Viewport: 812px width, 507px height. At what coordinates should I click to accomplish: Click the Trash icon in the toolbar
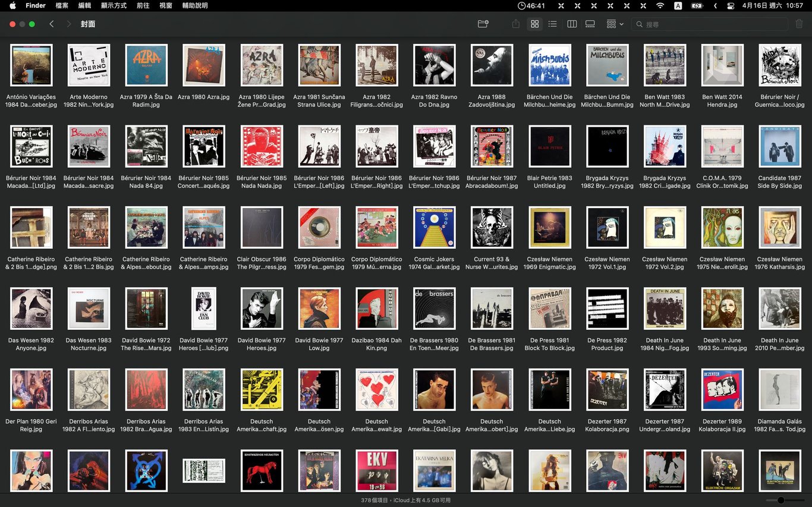tap(800, 24)
